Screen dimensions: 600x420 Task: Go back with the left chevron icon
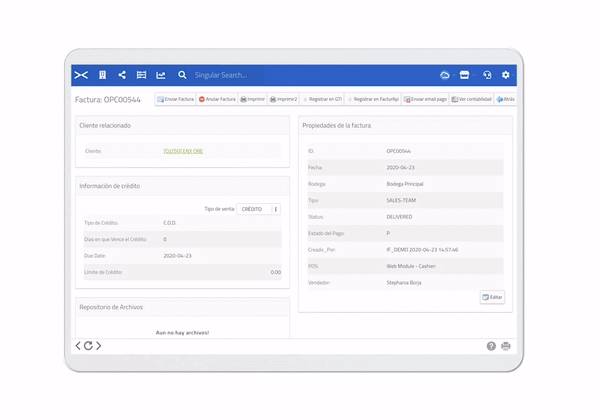point(78,346)
